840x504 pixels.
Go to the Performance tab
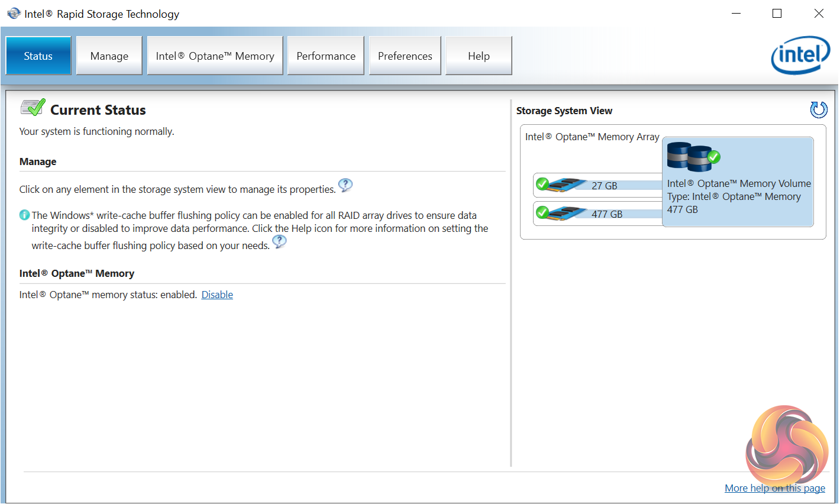(x=326, y=56)
